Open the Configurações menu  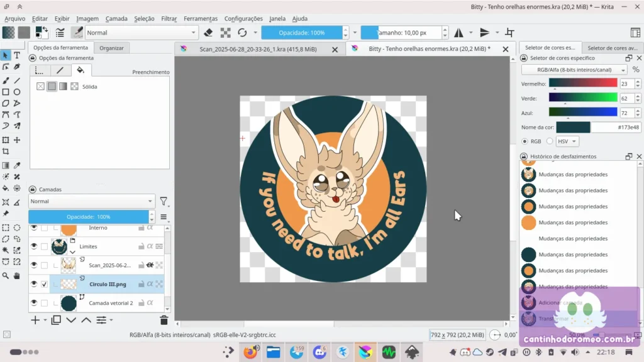pos(243,18)
